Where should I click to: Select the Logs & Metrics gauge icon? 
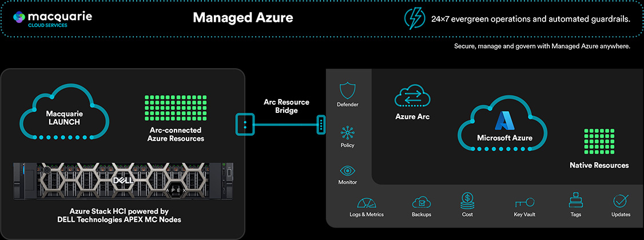click(367, 203)
